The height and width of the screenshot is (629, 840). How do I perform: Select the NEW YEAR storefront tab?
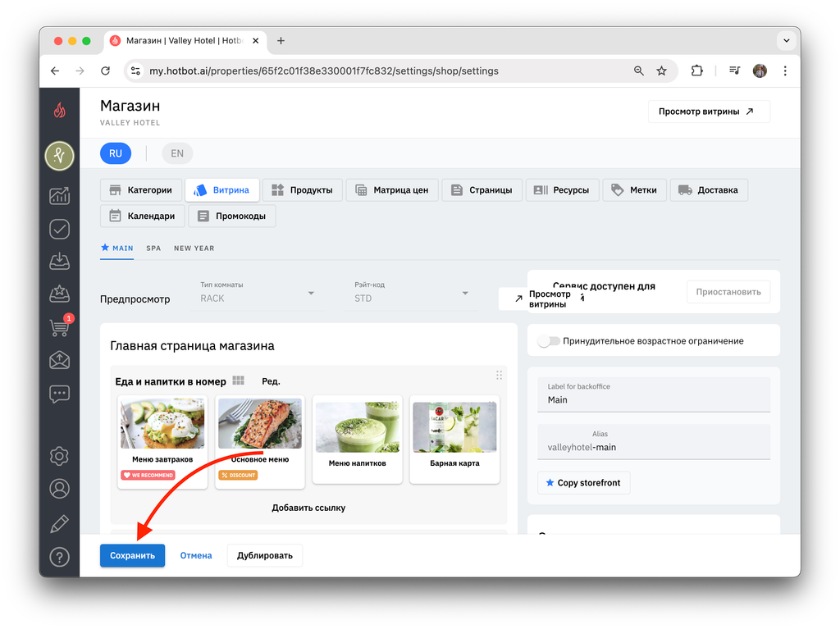pos(194,248)
